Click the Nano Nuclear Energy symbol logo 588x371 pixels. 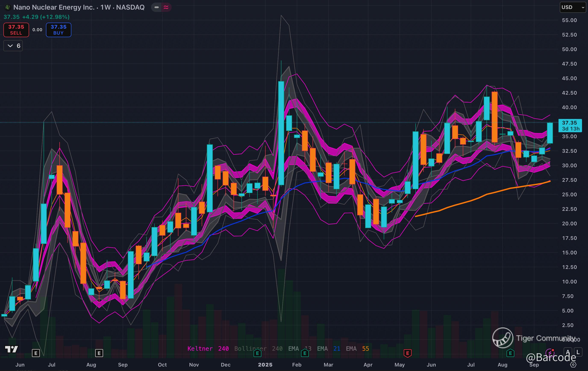7,7
